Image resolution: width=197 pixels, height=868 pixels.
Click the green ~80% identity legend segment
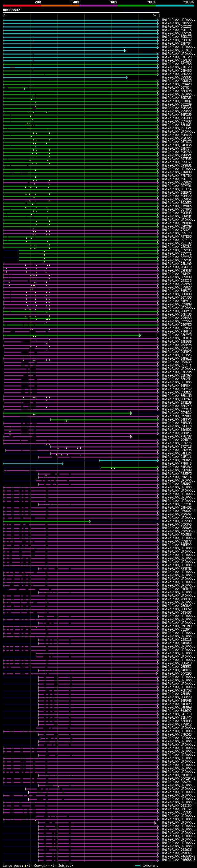coord(137,6)
